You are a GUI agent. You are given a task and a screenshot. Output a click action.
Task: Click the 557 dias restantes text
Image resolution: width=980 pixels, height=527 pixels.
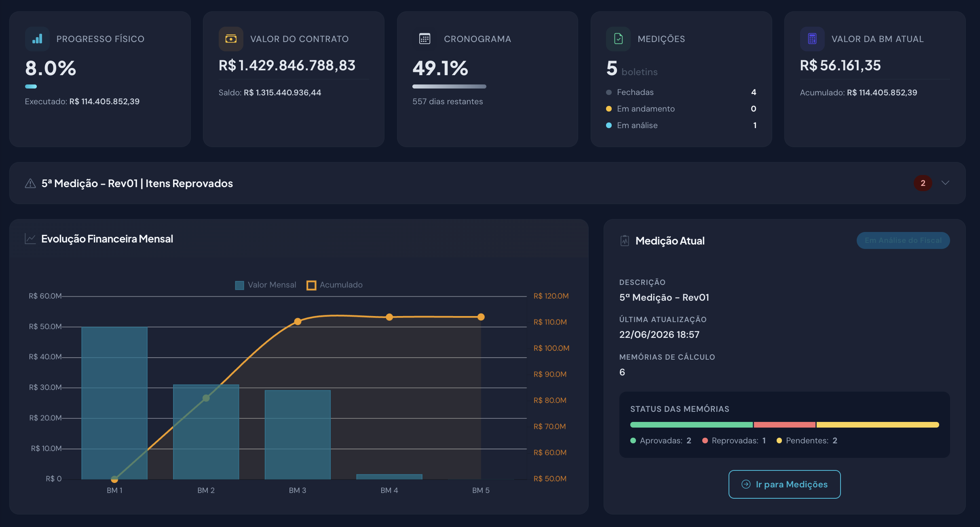(448, 101)
